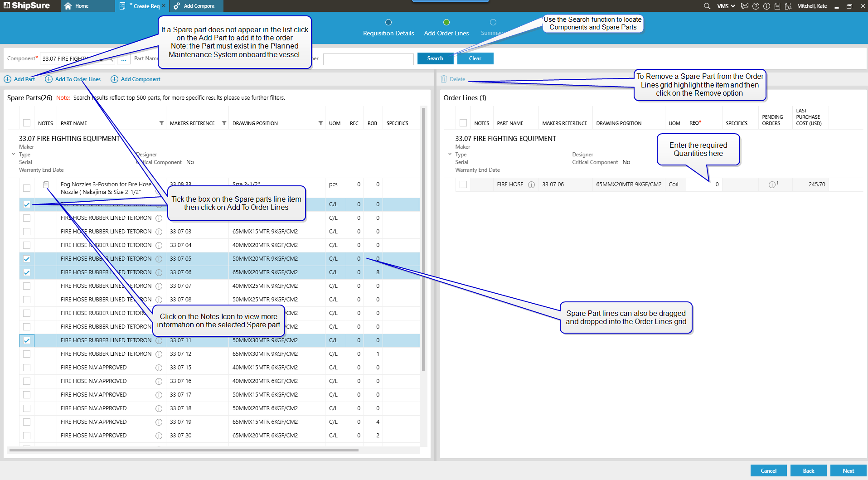Click the pending orders info icon for FIRE HOSE
The width and height of the screenshot is (868, 480).
tap(772, 184)
